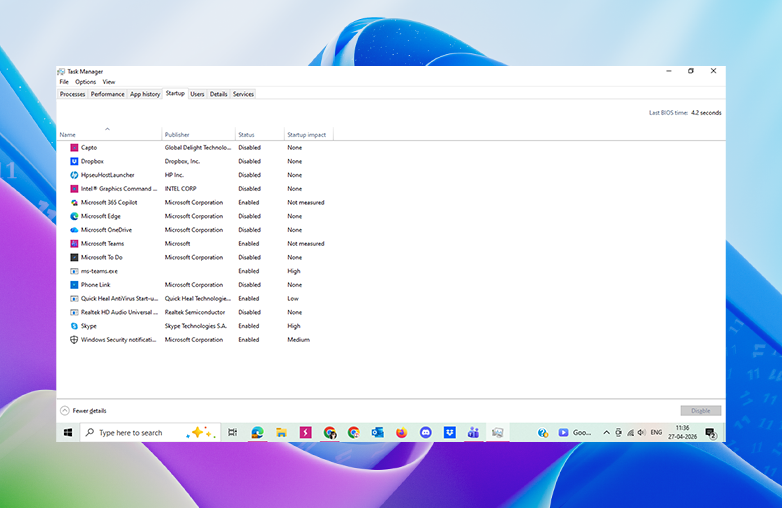Switch to the Performance tab
The height and width of the screenshot is (508, 782).
pos(107,94)
